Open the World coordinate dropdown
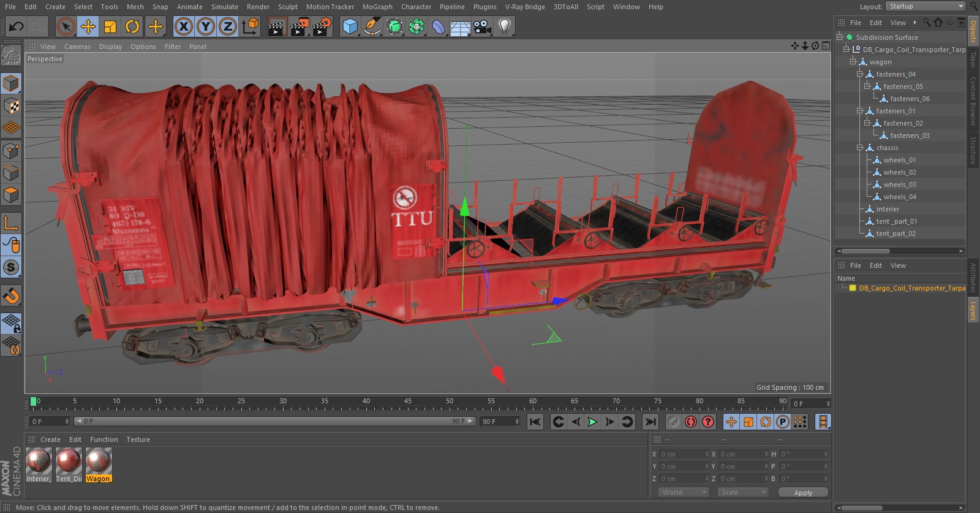The image size is (980, 513). point(684,492)
